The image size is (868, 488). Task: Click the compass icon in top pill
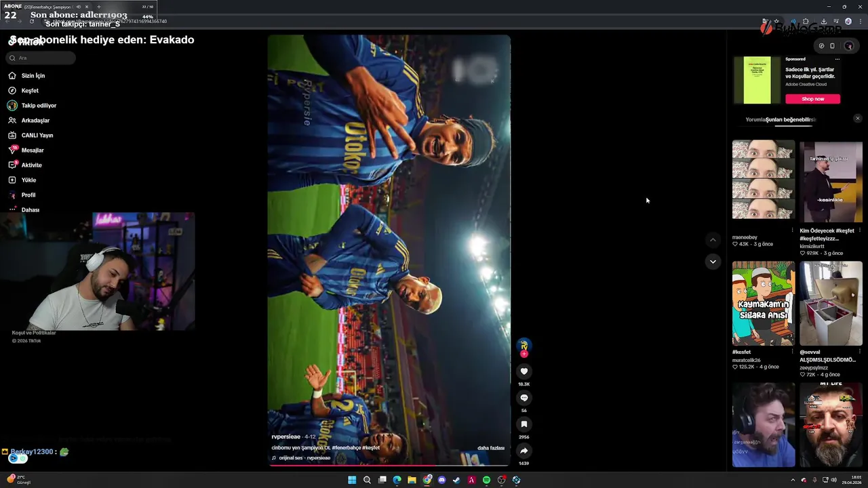[821, 46]
